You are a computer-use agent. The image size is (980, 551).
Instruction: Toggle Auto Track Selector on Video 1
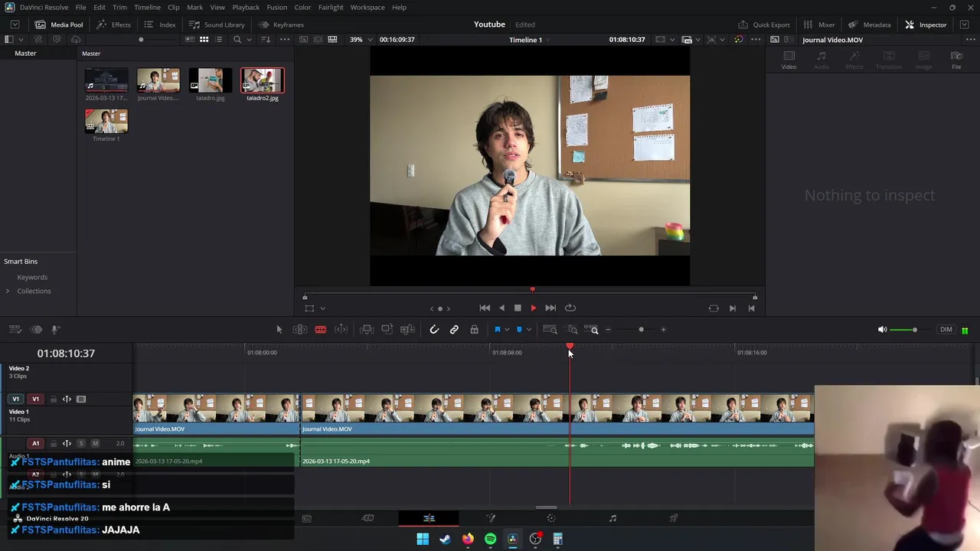coord(67,399)
